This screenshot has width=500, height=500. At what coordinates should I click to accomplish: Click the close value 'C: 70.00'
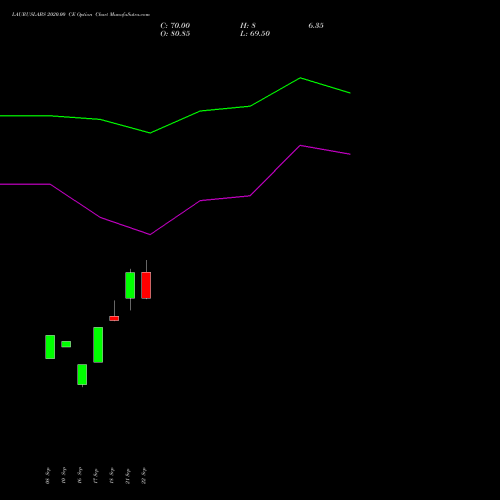pos(175,26)
